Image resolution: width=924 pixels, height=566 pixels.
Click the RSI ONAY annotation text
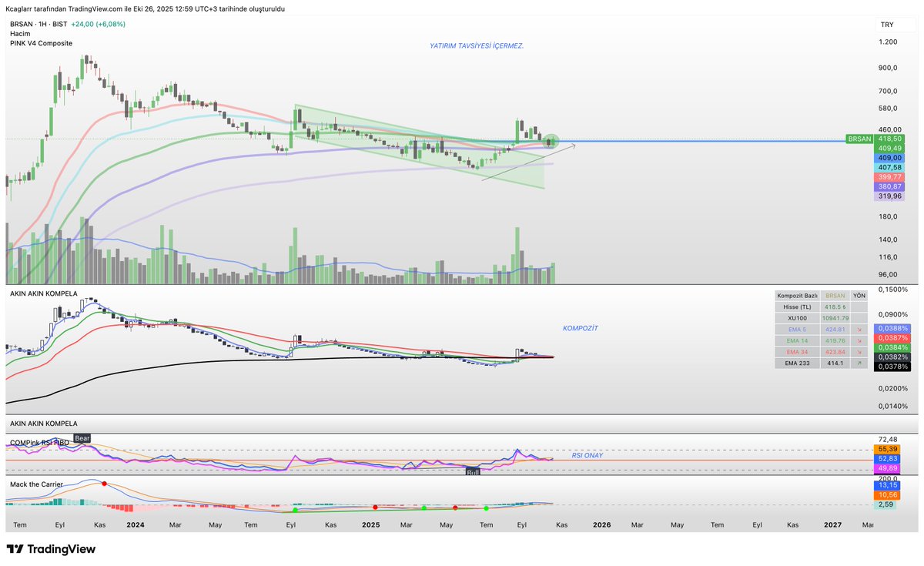coord(588,455)
